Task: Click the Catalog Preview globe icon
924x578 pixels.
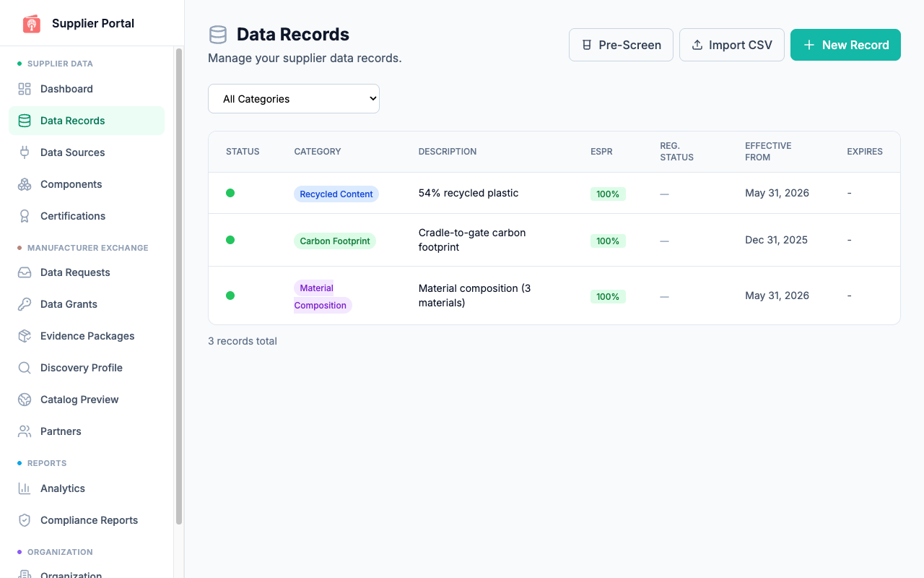Action: tap(25, 400)
